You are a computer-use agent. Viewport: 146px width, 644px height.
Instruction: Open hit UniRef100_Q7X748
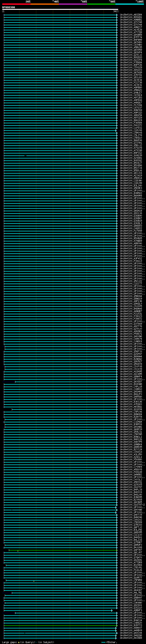pyautogui.click(x=131, y=22)
